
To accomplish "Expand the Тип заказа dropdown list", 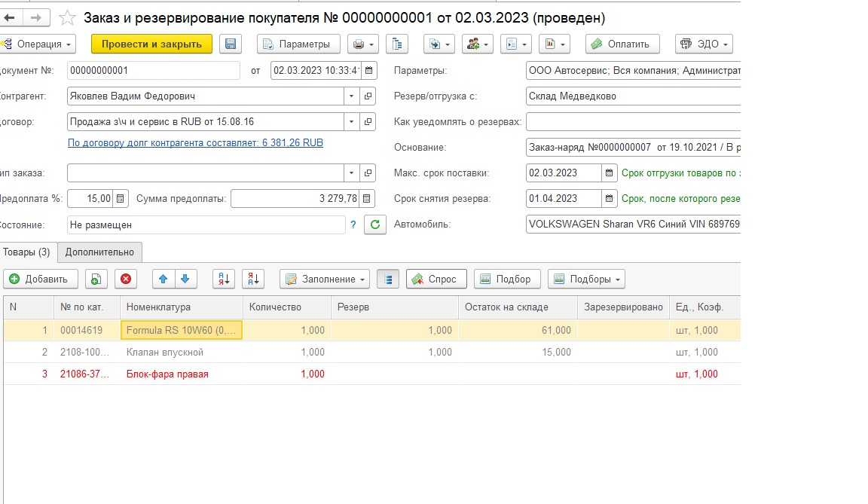I will [352, 173].
